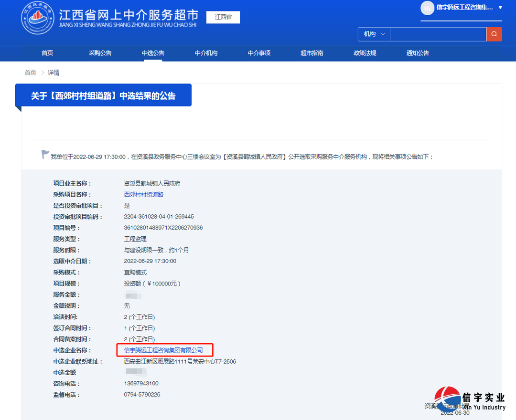516x420 pixels.
Task: Click the flag icon before the announcement text
Action: (45, 153)
